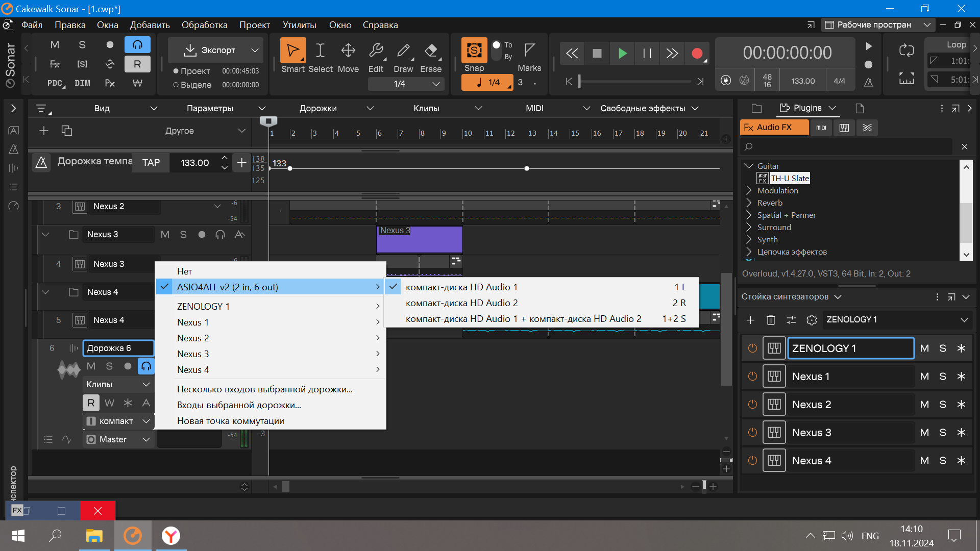Toggle loop on/off icon

click(x=906, y=50)
